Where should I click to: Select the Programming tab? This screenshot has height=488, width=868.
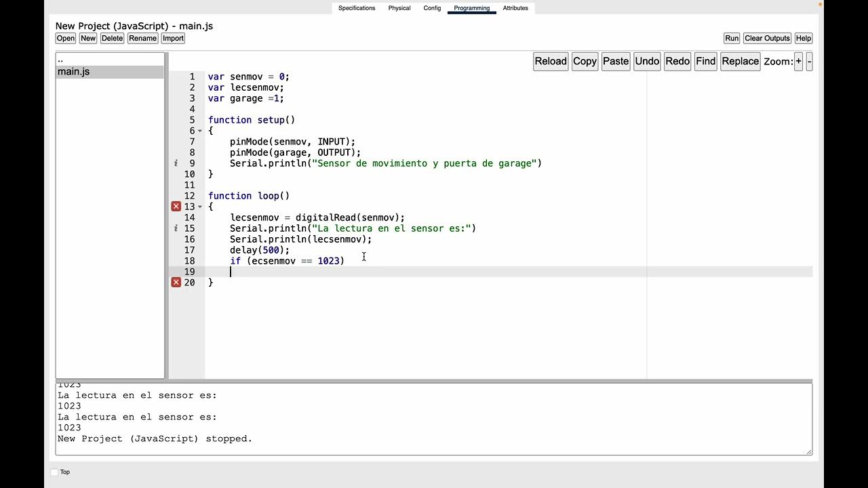(x=472, y=8)
